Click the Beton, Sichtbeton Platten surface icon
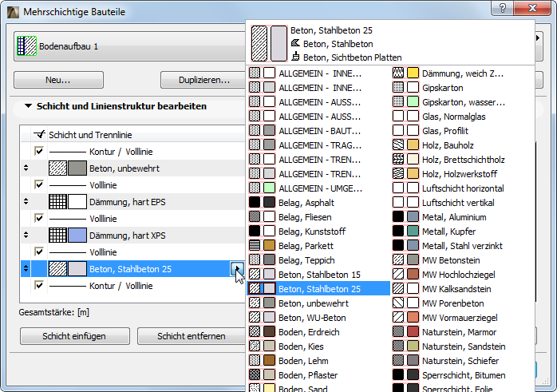557x392 pixels. tap(295, 57)
